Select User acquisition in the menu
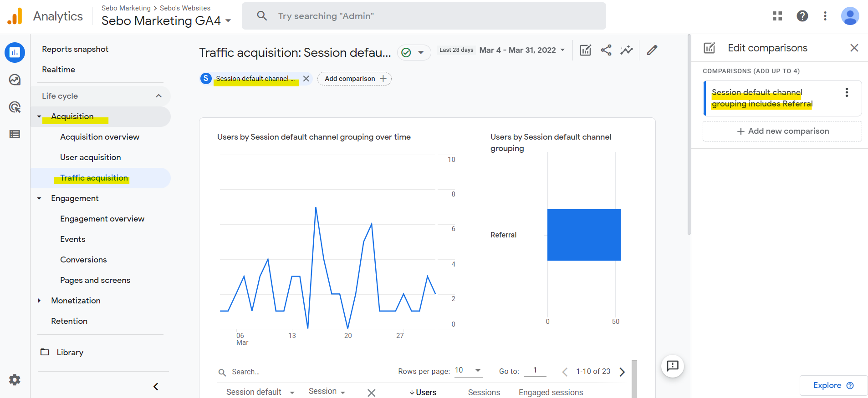 click(x=91, y=157)
